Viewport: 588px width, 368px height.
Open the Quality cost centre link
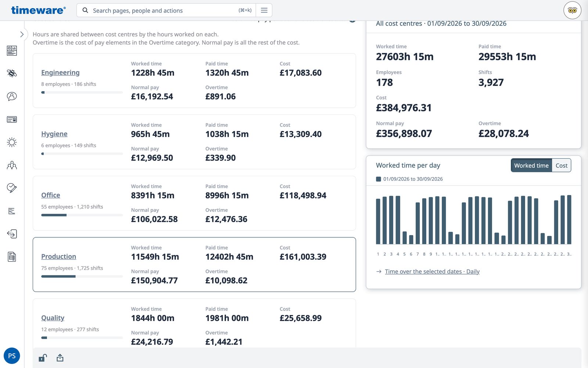point(53,318)
